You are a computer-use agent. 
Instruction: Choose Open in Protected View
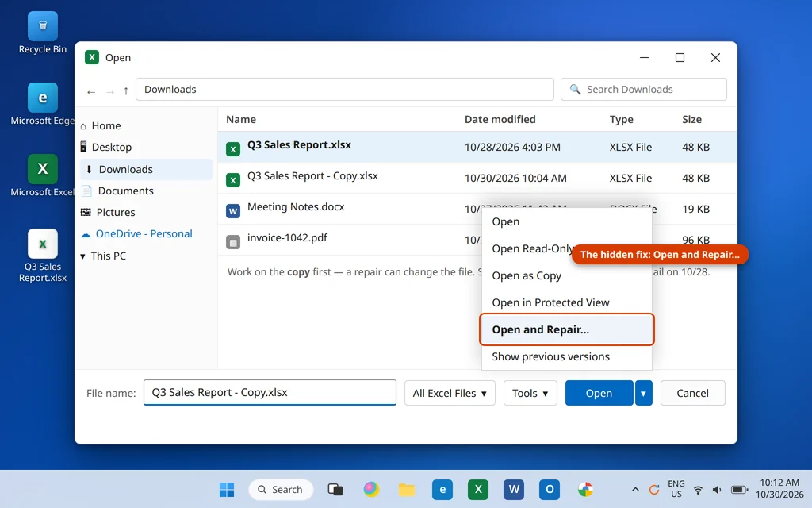click(566, 302)
